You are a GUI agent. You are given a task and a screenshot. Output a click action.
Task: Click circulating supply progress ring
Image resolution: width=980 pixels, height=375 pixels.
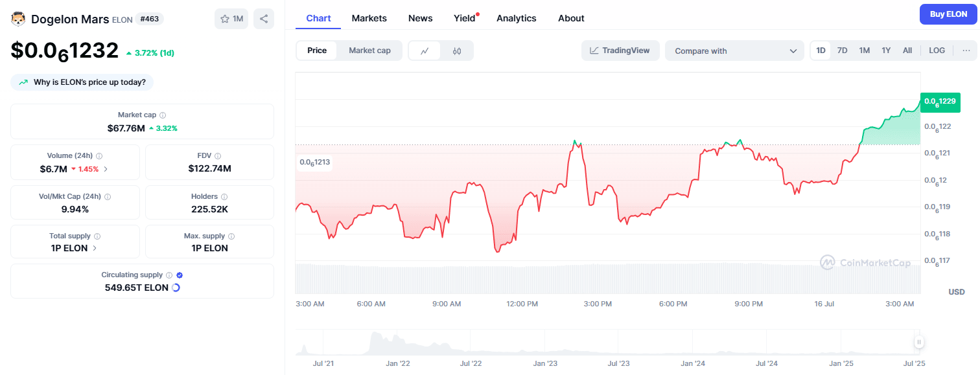(x=176, y=288)
